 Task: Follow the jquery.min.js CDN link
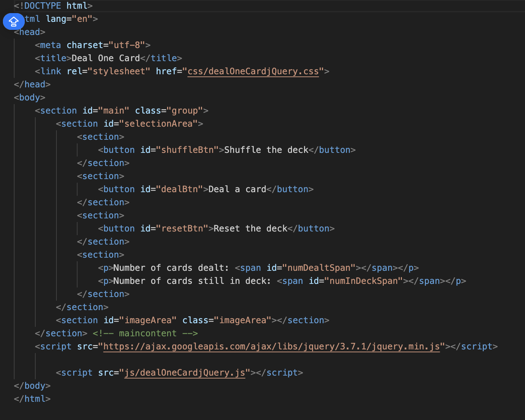271,346
